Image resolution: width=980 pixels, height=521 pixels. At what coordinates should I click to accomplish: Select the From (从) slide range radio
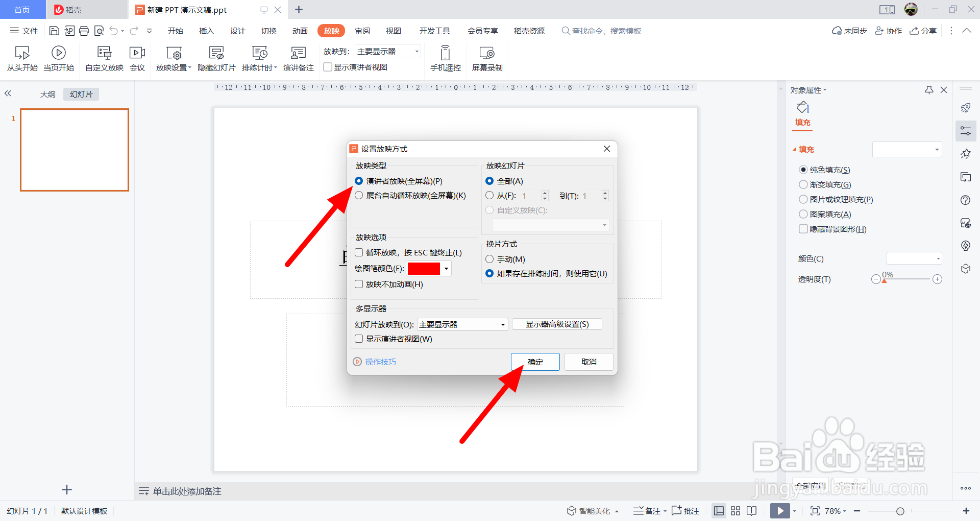coord(489,195)
